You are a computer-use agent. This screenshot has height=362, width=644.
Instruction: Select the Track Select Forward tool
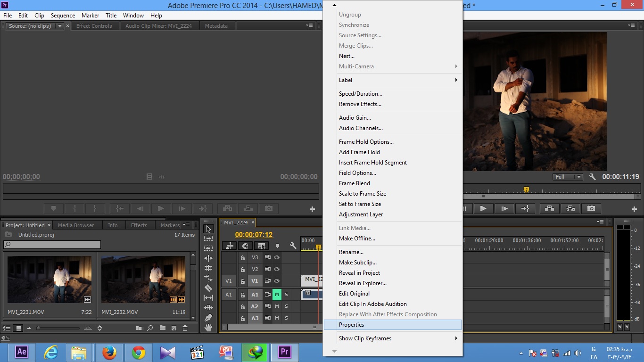pyautogui.click(x=208, y=239)
